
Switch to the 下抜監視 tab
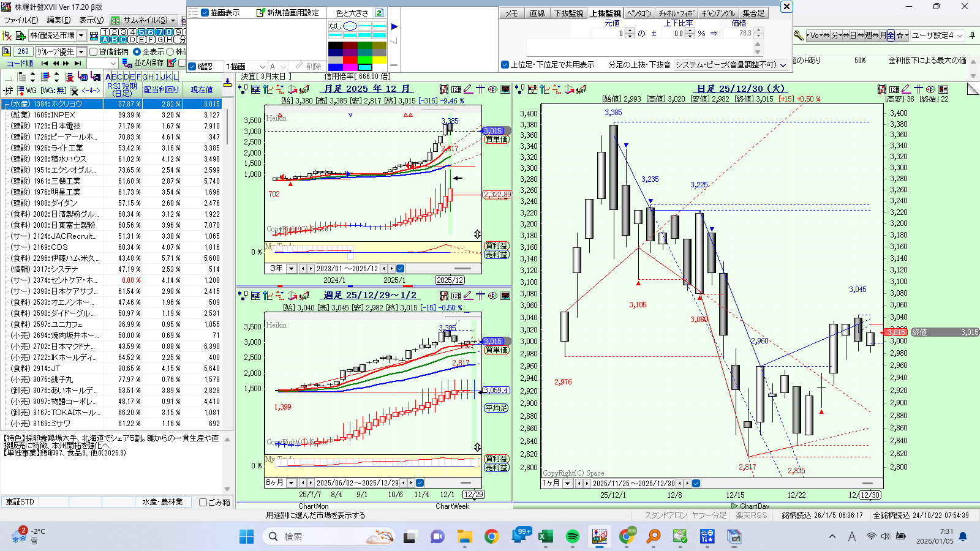click(x=568, y=13)
